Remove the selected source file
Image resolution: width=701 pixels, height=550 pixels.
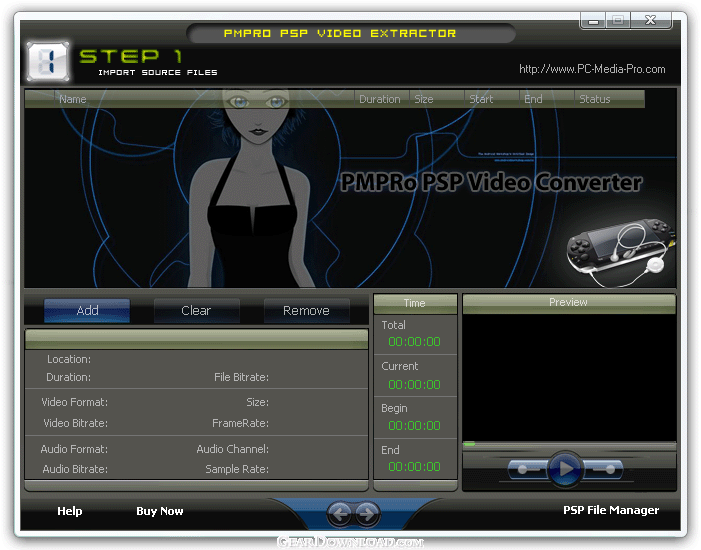[x=306, y=310]
